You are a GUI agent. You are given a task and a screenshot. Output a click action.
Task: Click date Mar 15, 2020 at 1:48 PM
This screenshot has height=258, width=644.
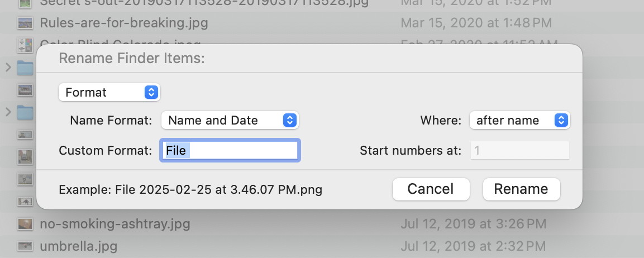click(476, 22)
